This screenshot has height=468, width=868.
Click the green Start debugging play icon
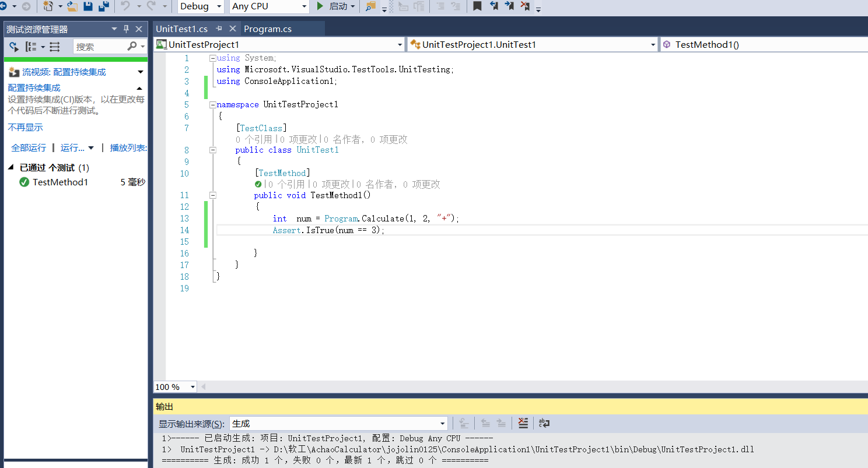tap(320, 6)
